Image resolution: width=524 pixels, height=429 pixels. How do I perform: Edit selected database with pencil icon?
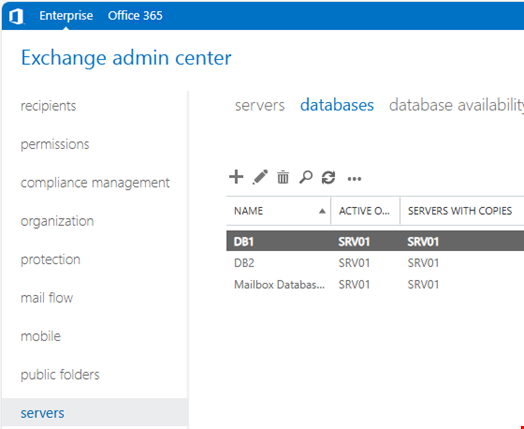pos(260,177)
